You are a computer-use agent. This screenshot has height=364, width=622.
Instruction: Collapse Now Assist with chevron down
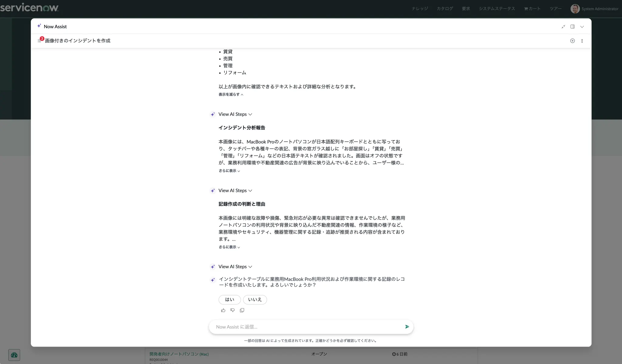582,27
